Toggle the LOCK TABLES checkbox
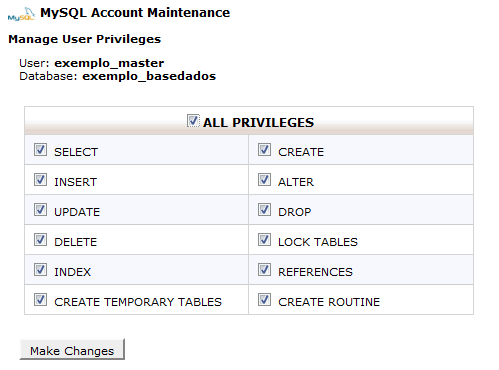The height and width of the screenshot is (370, 499). pos(264,239)
